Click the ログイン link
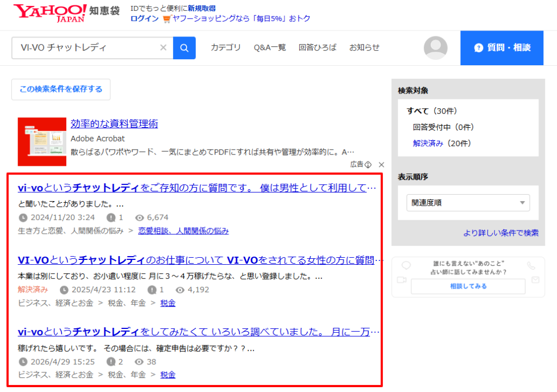The image size is (557, 392). [144, 19]
